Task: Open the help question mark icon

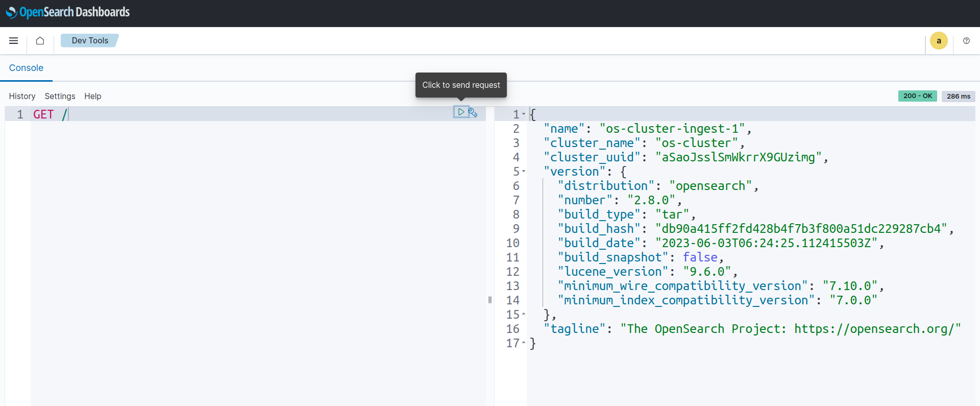Action: (966, 41)
